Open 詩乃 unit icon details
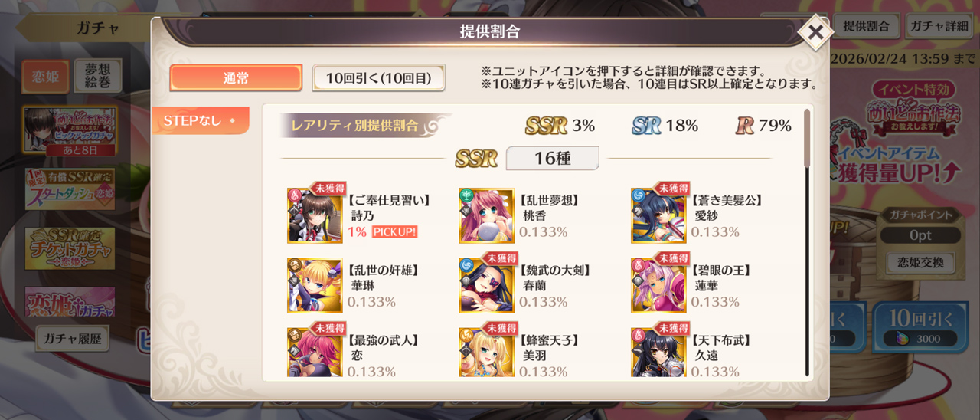The image size is (980, 420). [x=315, y=215]
